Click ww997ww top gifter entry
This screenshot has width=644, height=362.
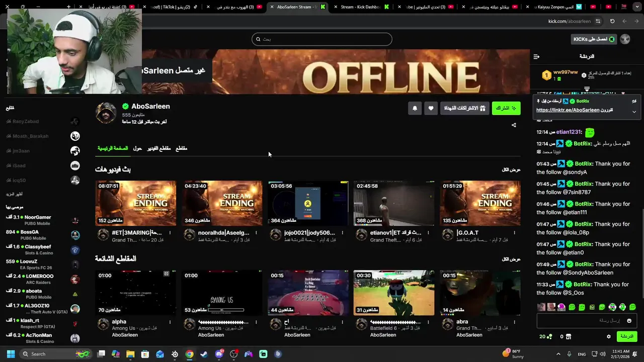[x=559, y=75]
